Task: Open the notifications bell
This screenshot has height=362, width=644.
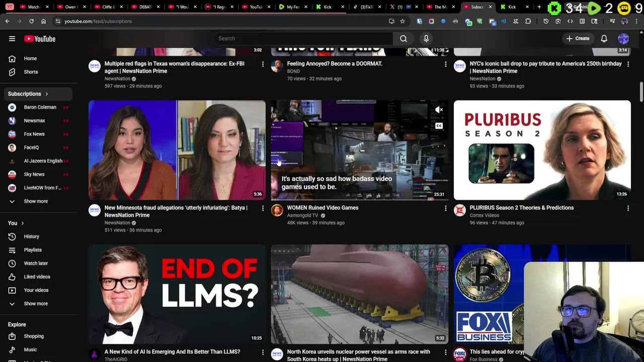Action: point(604,39)
